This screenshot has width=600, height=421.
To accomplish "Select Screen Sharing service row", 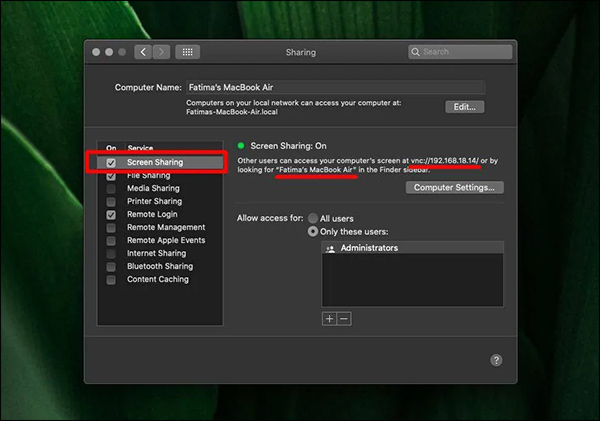I will coord(160,162).
